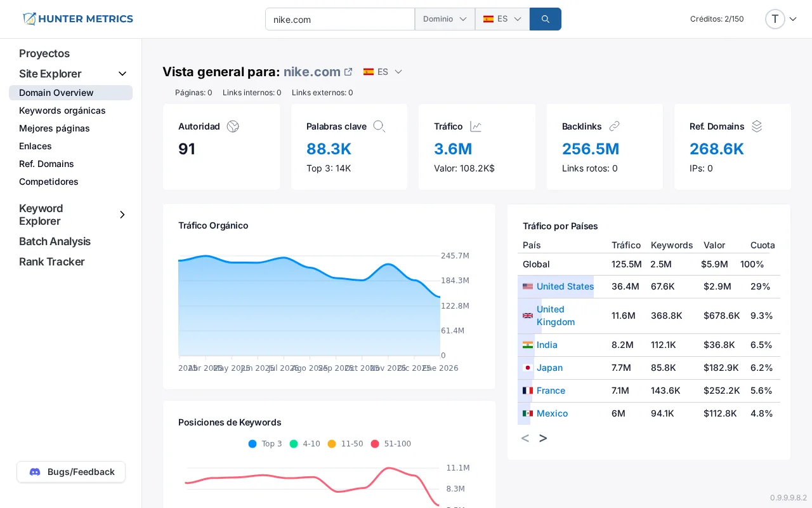Click the Hunter Metrics logo

click(x=77, y=19)
